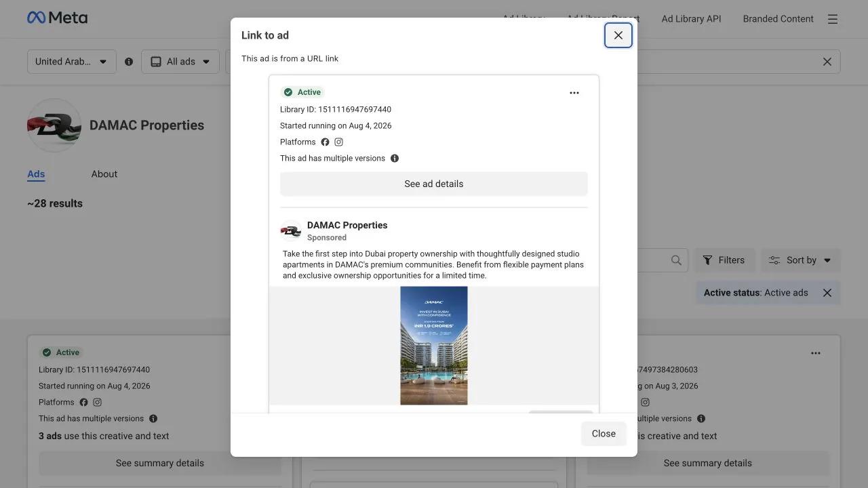Click the small DAMAC avatar in the ad preview

[291, 231]
